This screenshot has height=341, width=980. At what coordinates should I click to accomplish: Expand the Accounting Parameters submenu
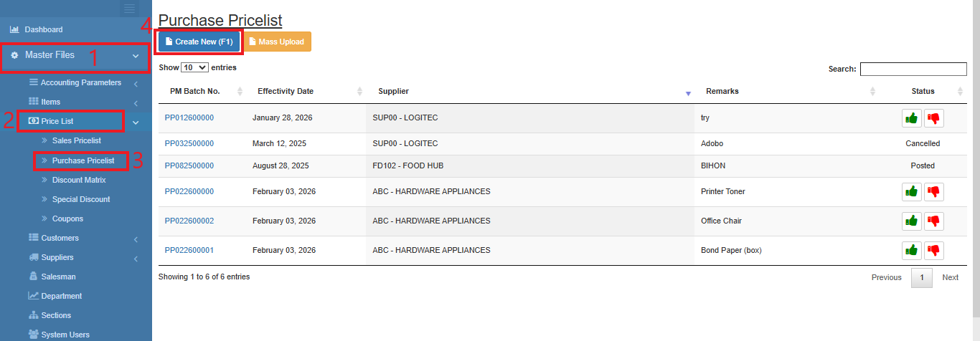(x=80, y=82)
